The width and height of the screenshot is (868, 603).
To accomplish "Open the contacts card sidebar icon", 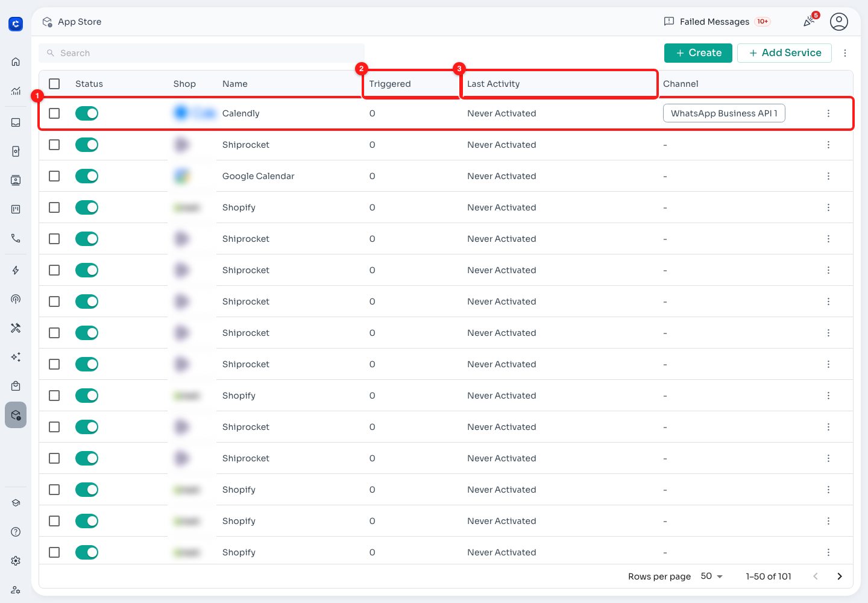I will tap(16, 180).
